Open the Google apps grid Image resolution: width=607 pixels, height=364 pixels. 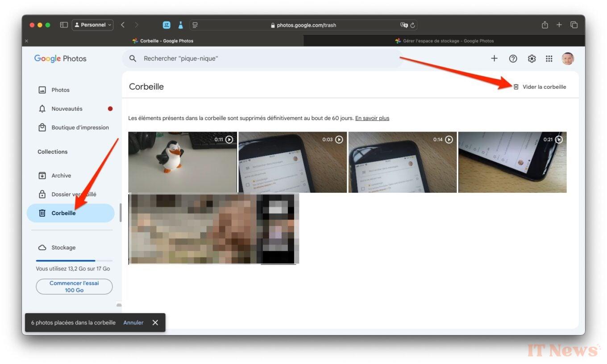pos(549,58)
